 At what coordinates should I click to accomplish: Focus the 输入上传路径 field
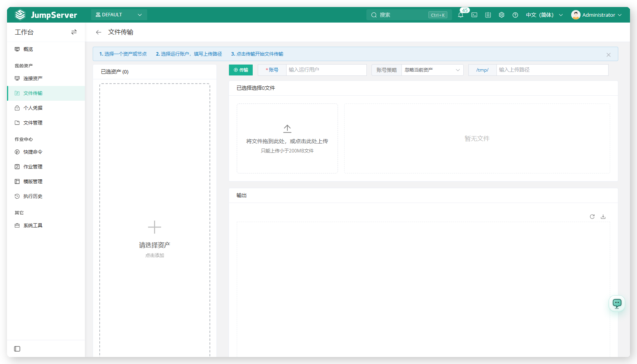tap(552, 70)
